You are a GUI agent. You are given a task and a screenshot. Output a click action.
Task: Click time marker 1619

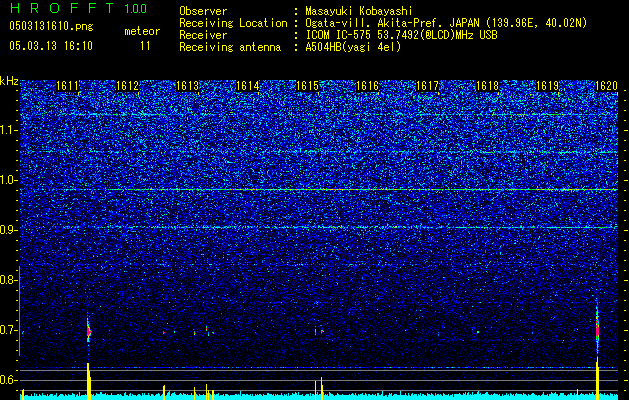pyautogui.click(x=548, y=86)
